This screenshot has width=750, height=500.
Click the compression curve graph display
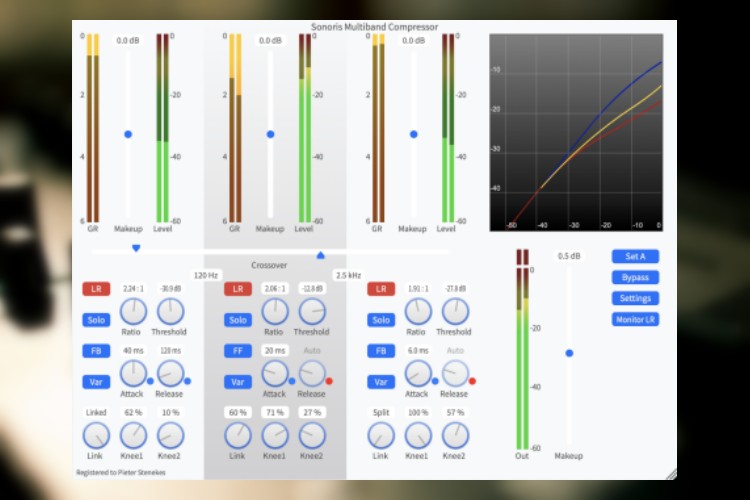[576, 133]
